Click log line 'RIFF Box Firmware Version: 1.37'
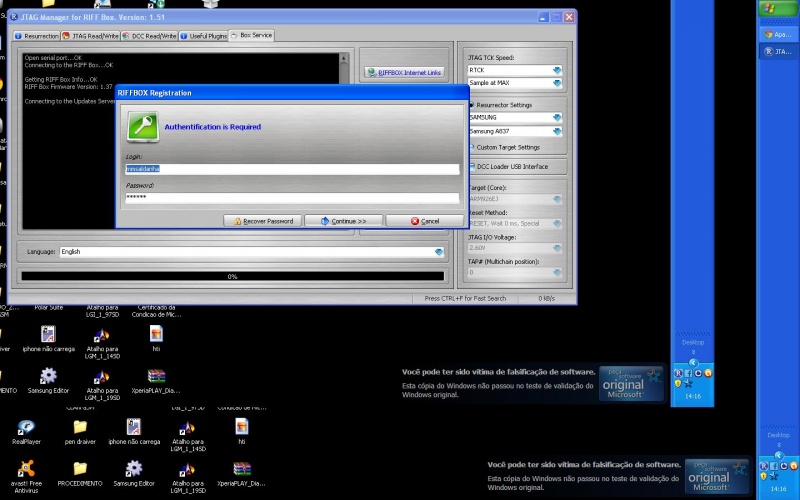 [x=68, y=87]
